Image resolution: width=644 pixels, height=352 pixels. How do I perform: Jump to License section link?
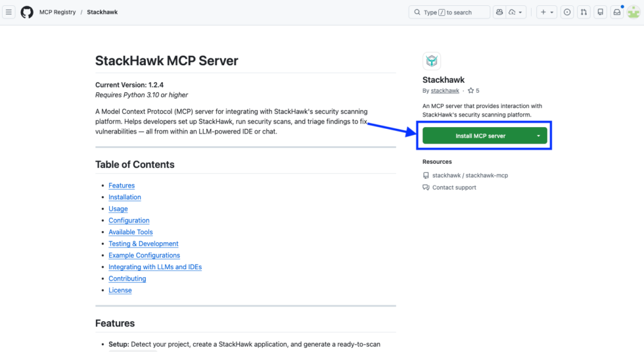pyautogui.click(x=120, y=290)
